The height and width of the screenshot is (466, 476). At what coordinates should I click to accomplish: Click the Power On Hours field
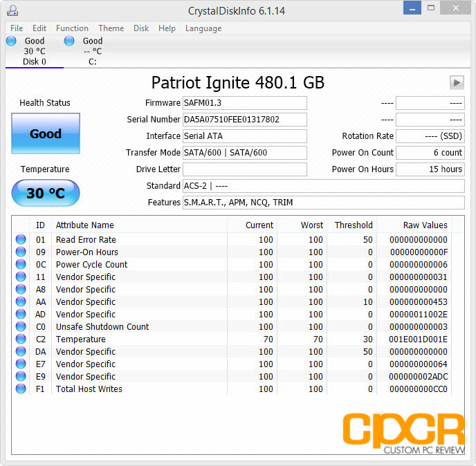(x=430, y=169)
